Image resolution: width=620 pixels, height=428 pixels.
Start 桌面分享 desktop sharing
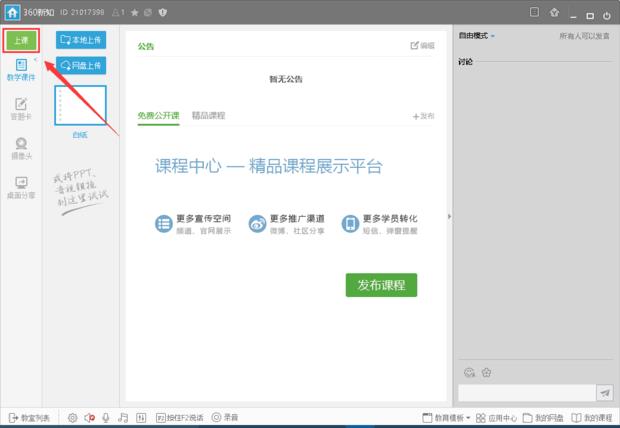pos(21,186)
